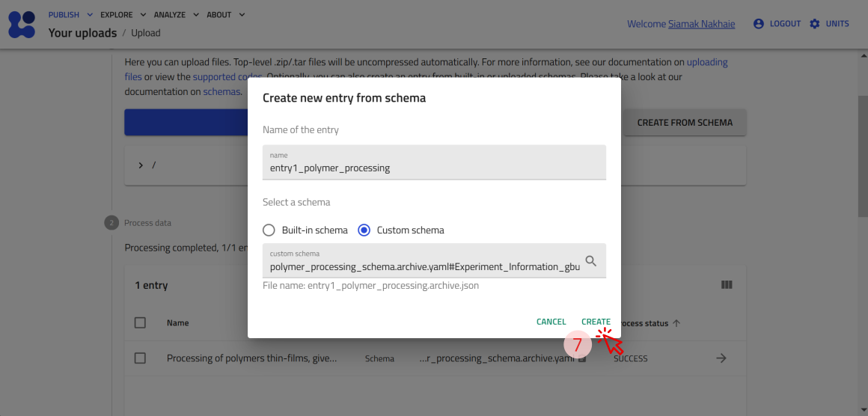Click the LOGOUT account icon
Image resolution: width=868 pixels, height=416 pixels.
point(759,24)
